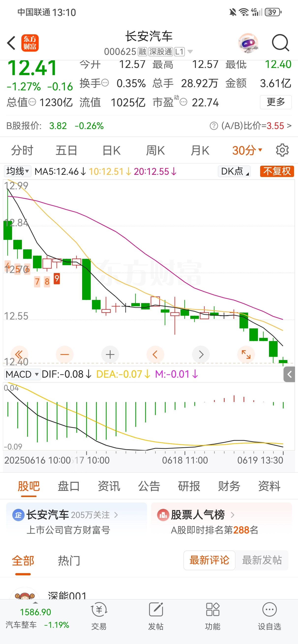Open the 资料 tab
Screen dimensions: 298x644
click(x=269, y=486)
